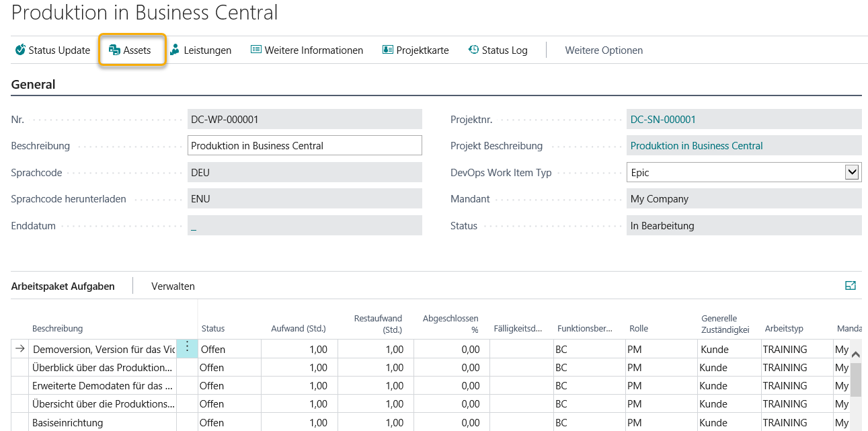Click the Status Update icon
Screen dimensions: 868x431
click(x=20, y=50)
